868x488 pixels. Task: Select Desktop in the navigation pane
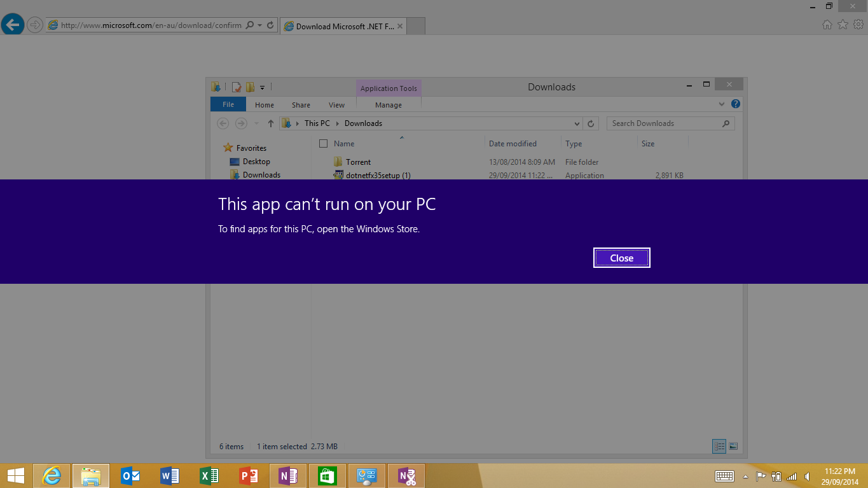256,162
